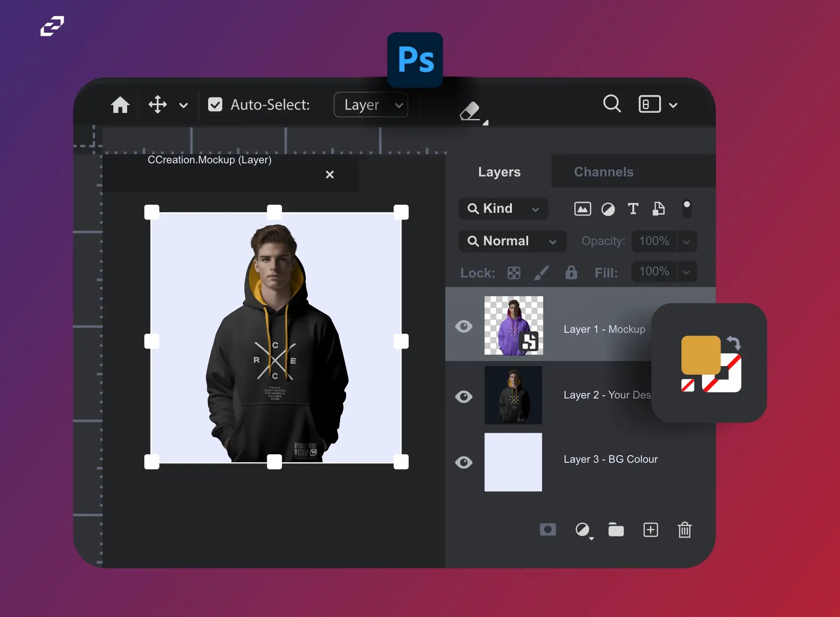Select the Layers tab
The width and height of the screenshot is (840, 617).
pos(499,172)
